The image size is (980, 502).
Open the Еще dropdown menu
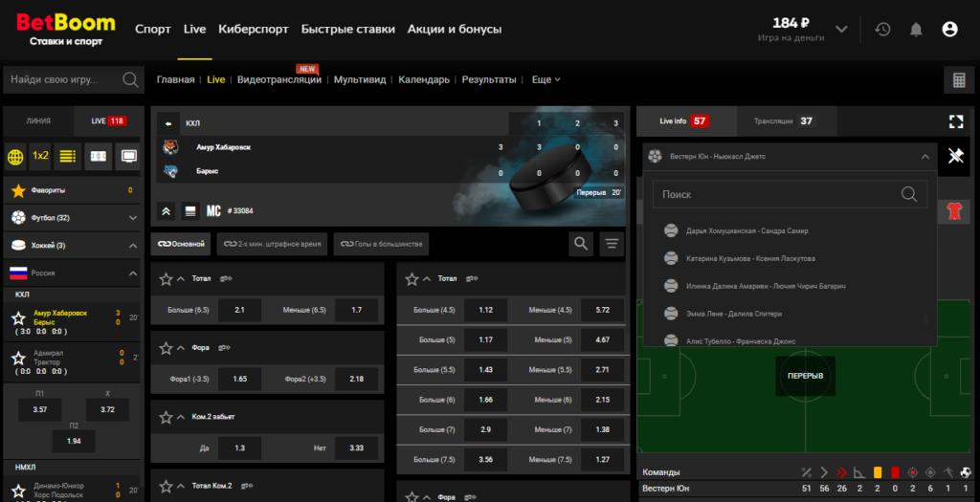click(546, 80)
